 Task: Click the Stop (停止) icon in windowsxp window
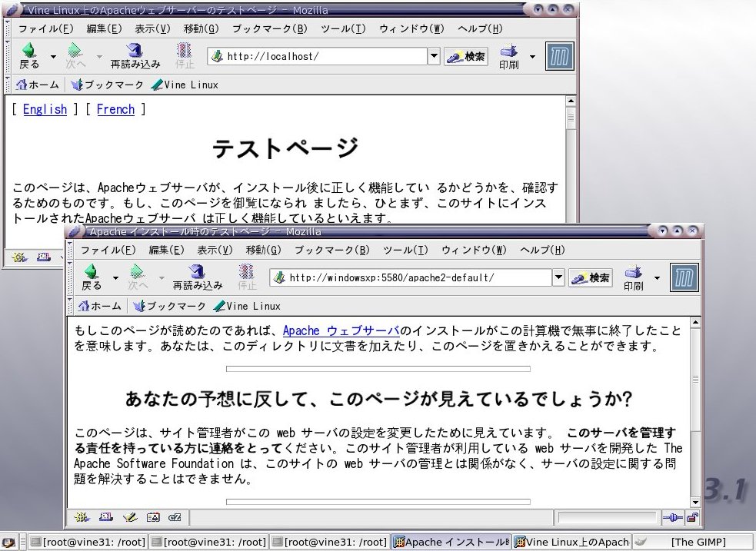click(246, 277)
